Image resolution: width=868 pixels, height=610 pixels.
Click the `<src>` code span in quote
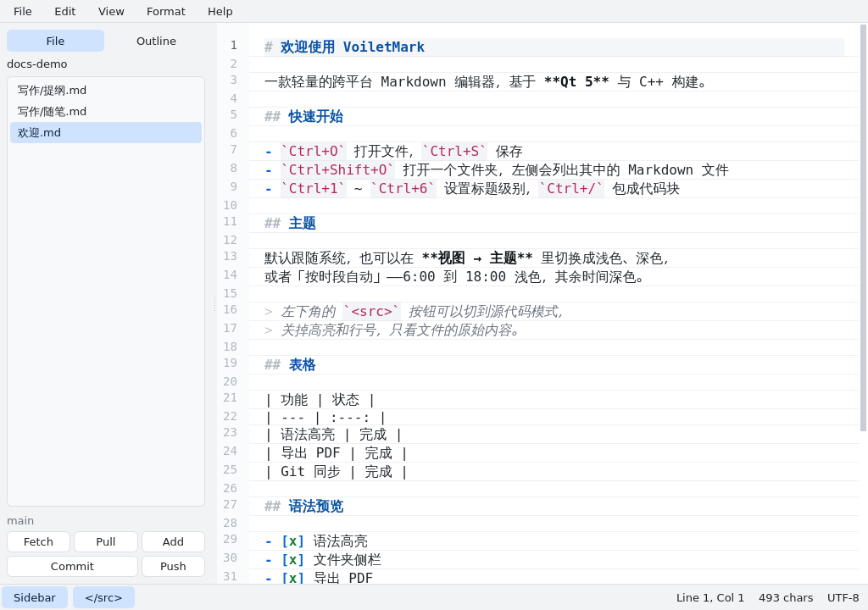pos(371,312)
